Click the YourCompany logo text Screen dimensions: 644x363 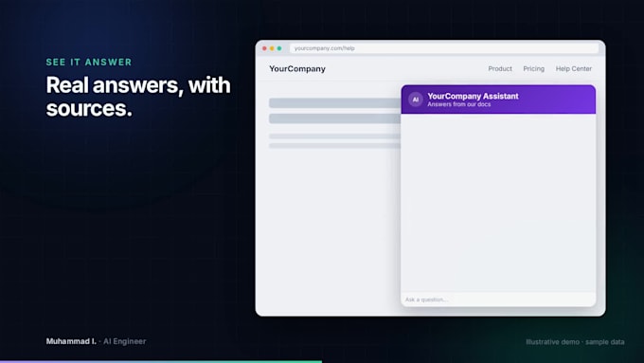[297, 68]
